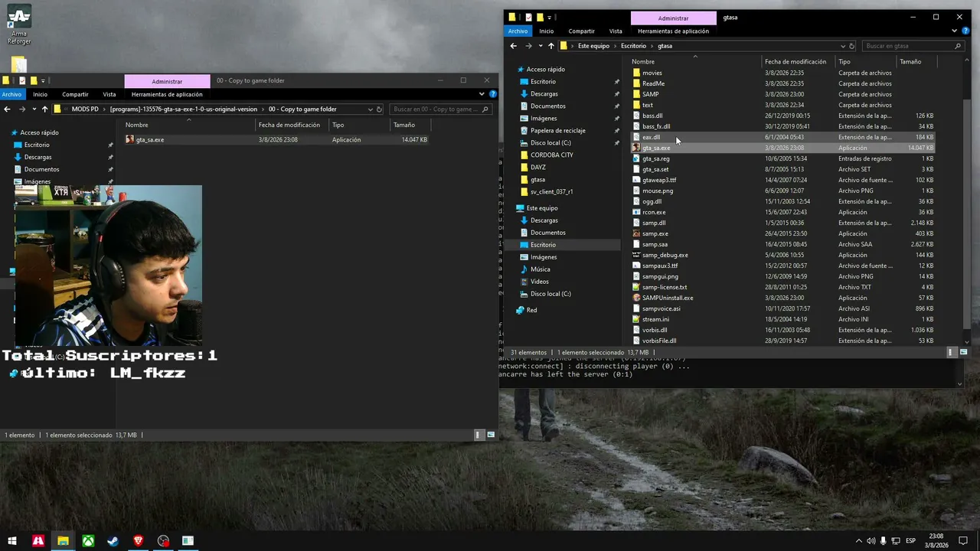This screenshot has width=980, height=551.
Task: Open the Compartir tab in gtasa window
Action: pyautogui.click(x=582, y=31)
